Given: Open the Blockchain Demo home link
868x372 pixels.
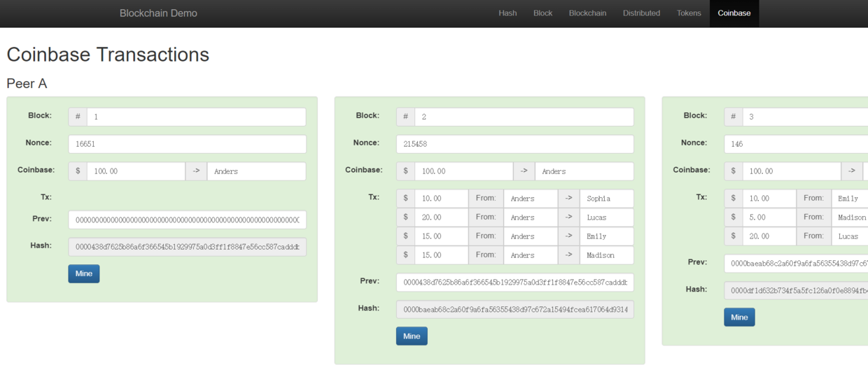Looking at the screenshot, I should pyautogui.click(x=158, y=13).
